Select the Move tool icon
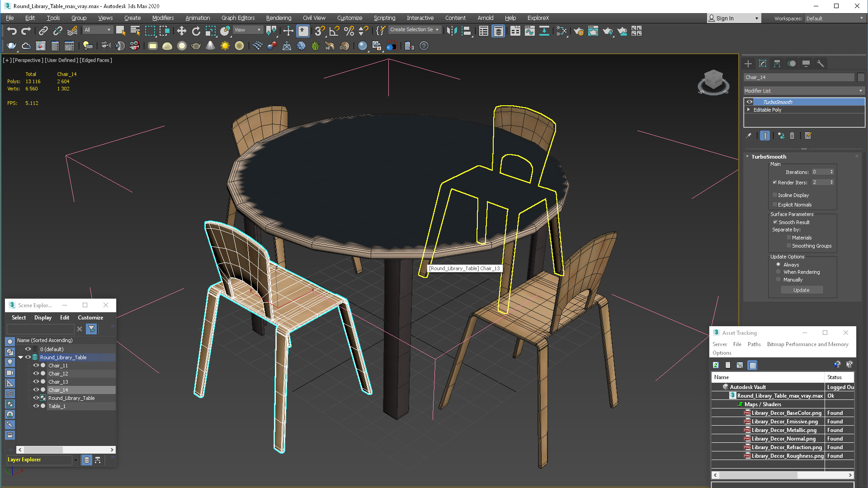Screen dimensions: 868x488 tap(181, 31)
